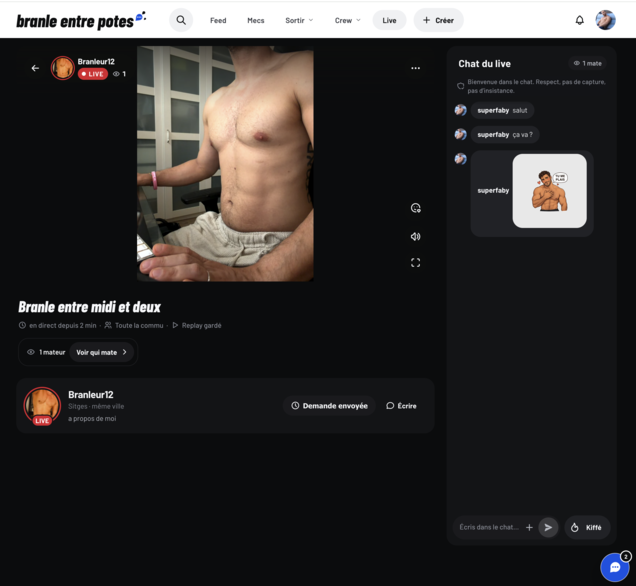Click the '1 mate' viewer count in chat header
The image size is (636, 586).
point(587,63)
